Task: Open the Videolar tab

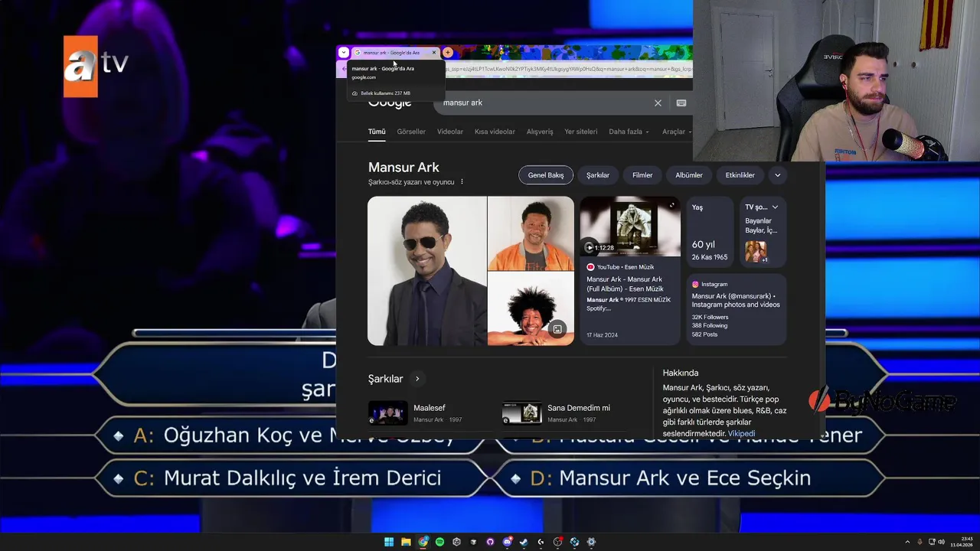Action: click(450, 132)
